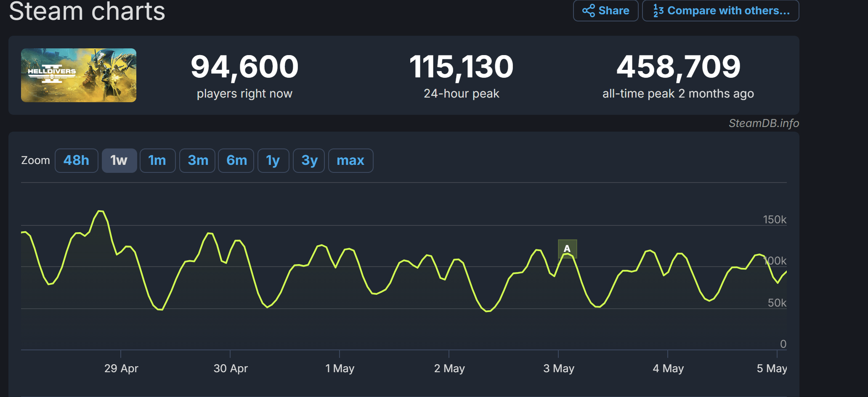This screenshot has height=397, width=868.
Task: Click the 29 Apr axis label
Action: click(121, 368)
